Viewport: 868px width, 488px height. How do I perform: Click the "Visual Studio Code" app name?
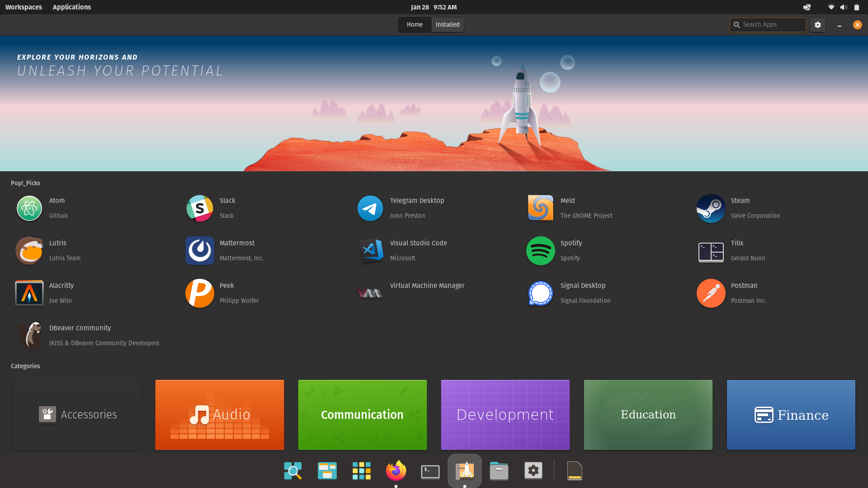(418, 243)
